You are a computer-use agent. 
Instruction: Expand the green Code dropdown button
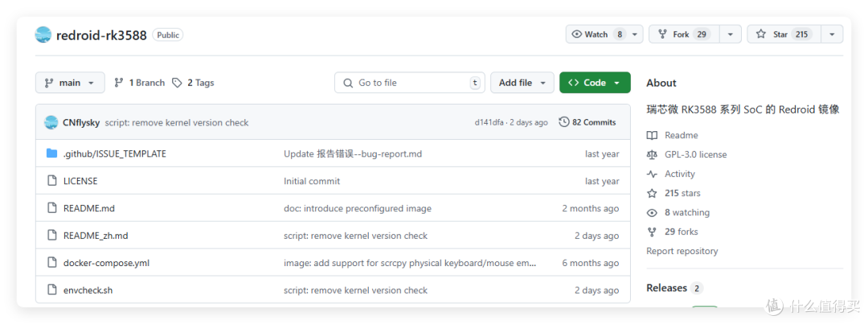pyautogui.click(x=595, y=83)
